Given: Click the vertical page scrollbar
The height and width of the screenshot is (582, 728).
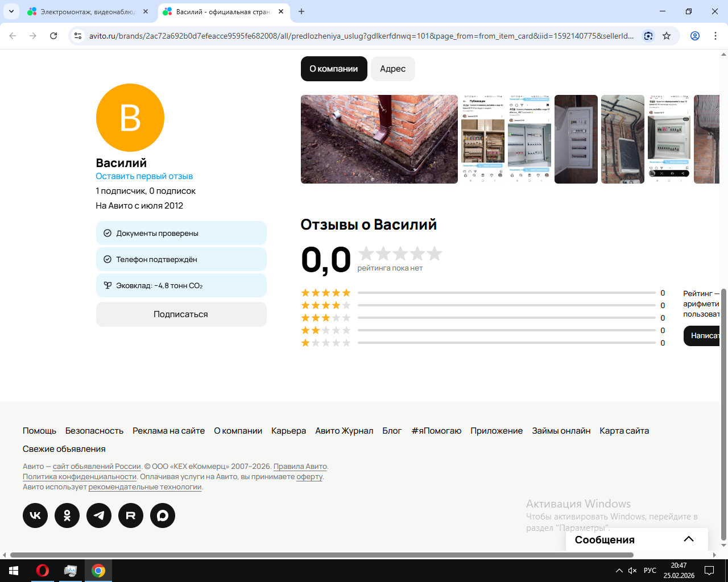Looking at the screenshot, I should pos(723,415).
